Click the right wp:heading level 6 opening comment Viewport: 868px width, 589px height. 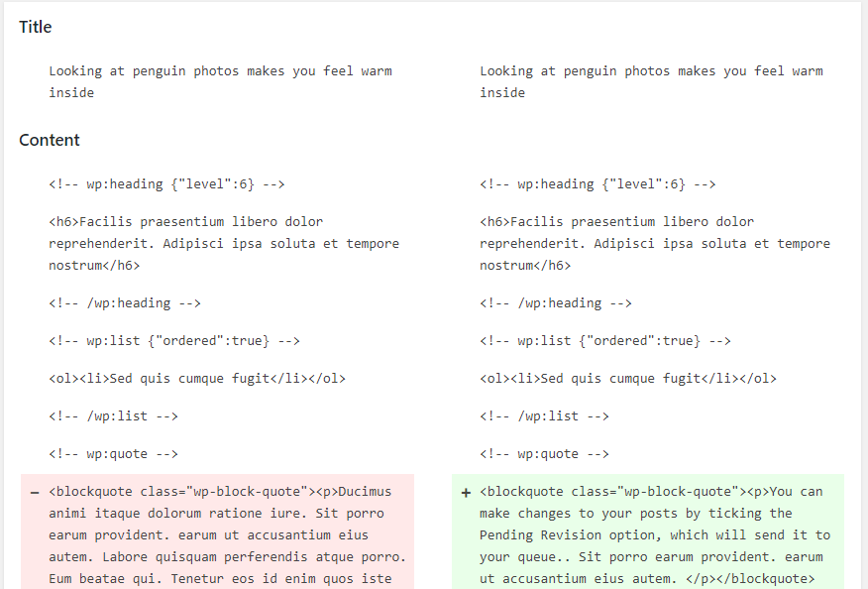point(597,184)
